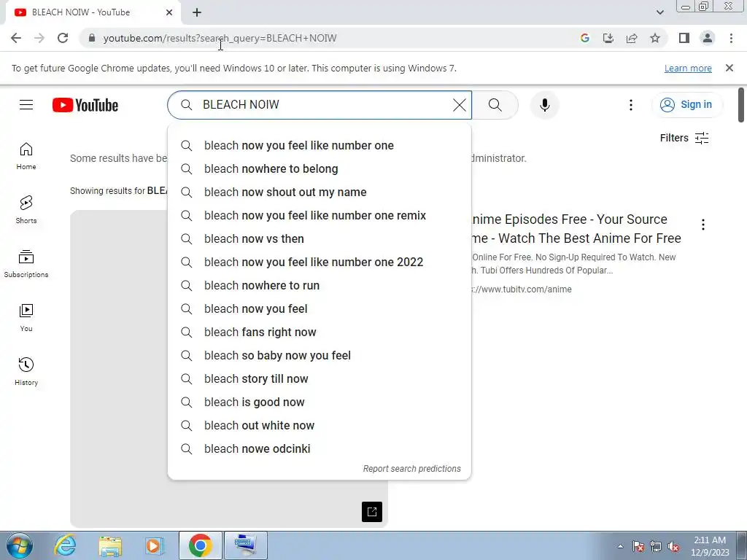Viewport: 747px width, 560px height.
Task: Select suggestion 'bleach nowhere to run'
Action: [320, 286]
